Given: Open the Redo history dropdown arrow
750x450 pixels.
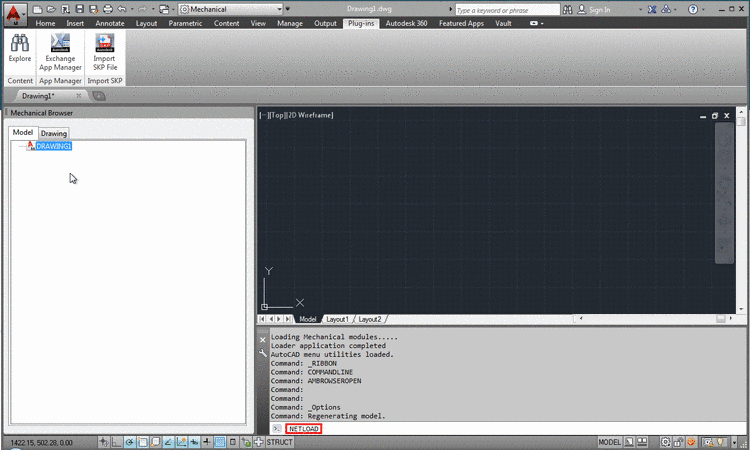Looking at the screenshot, I should pos(153,9).
